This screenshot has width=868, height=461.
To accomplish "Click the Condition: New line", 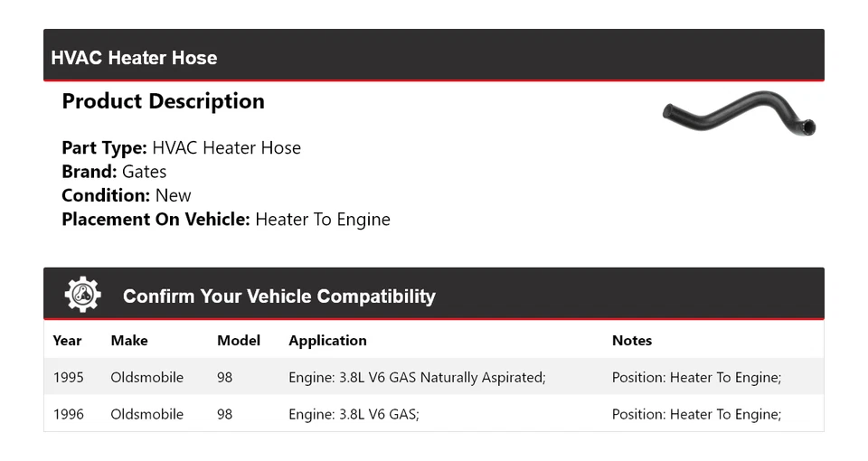I will pos(127,195).
